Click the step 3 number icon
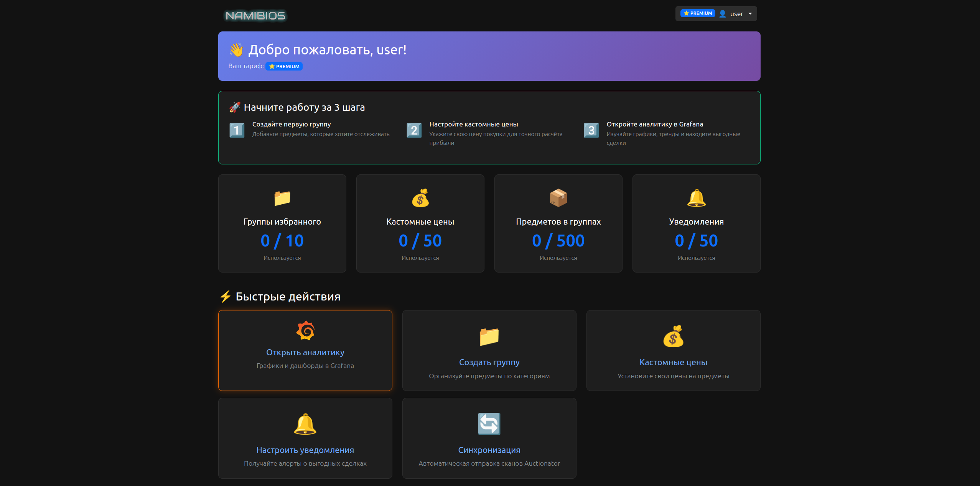 point(591,130)
